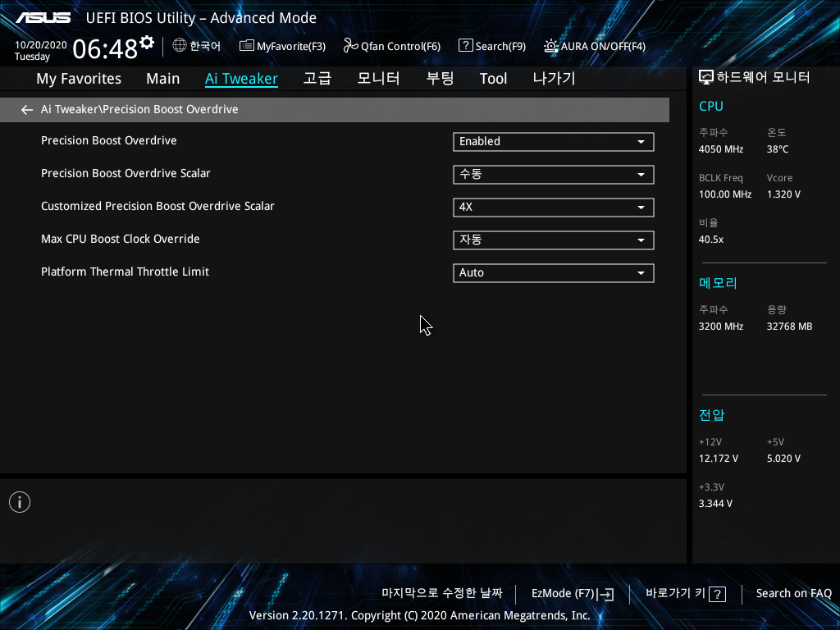Switch to Tool tab
This screenshot has width=840, height=630.
coord(493,79)
